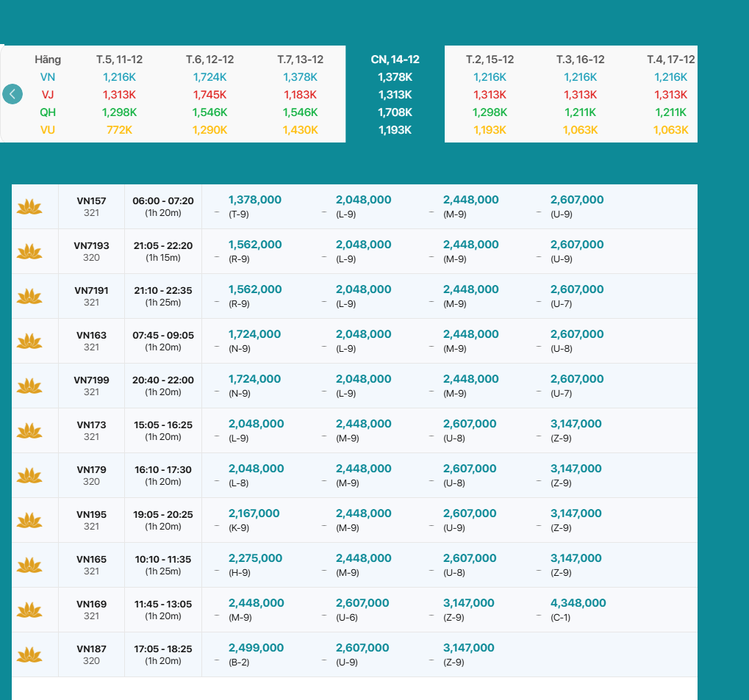This screenshot has width=749, height=700.
Task: Open the T.2, 15-12 date tab
Action: [490, 59]
